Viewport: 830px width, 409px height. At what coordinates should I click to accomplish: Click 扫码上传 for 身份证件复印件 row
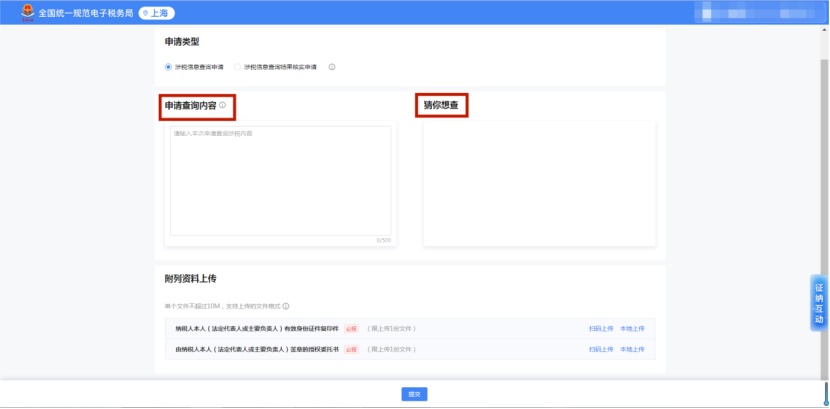(x=601, y=328)
